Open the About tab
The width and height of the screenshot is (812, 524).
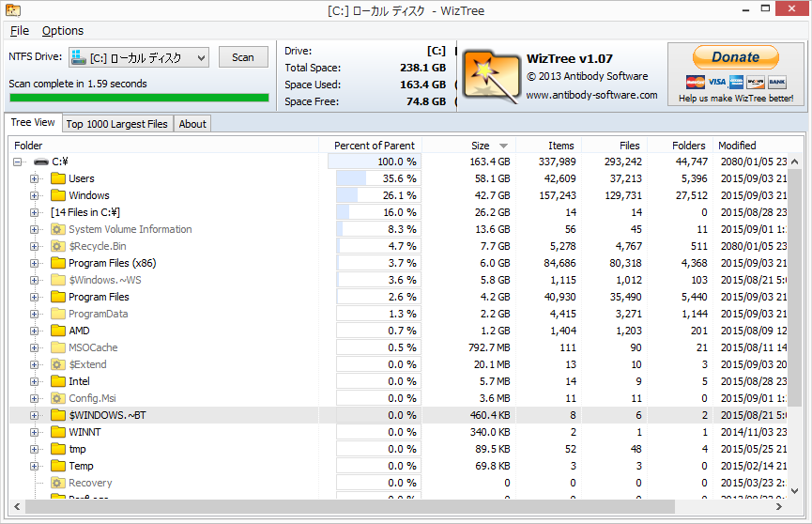pyautogui.click(x=192, y=124)
